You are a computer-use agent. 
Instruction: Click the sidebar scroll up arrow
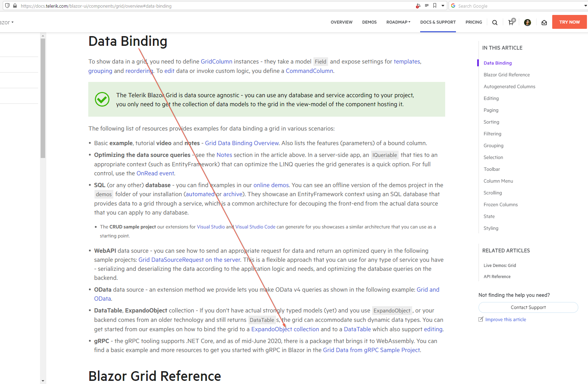[43, 36]
